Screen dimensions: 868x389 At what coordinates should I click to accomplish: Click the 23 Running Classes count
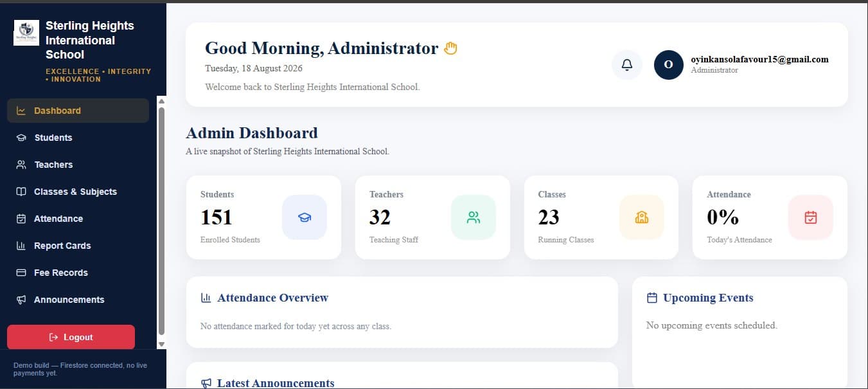[549, 217]
